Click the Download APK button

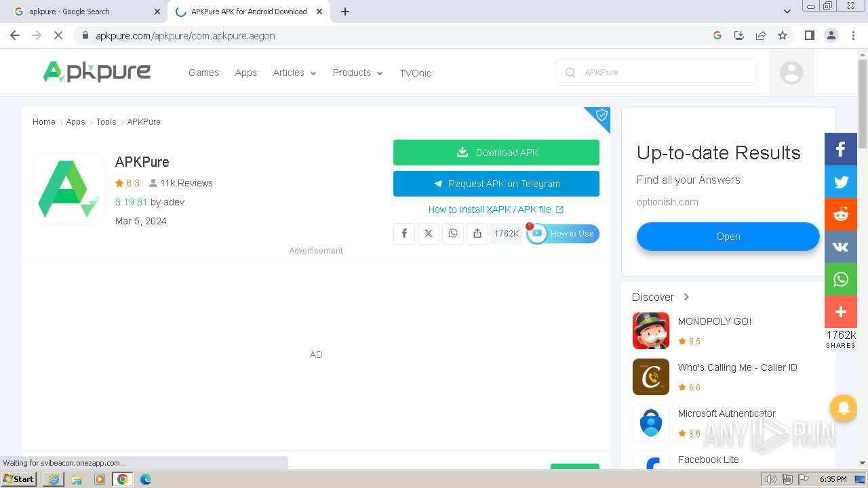point(496,152)
